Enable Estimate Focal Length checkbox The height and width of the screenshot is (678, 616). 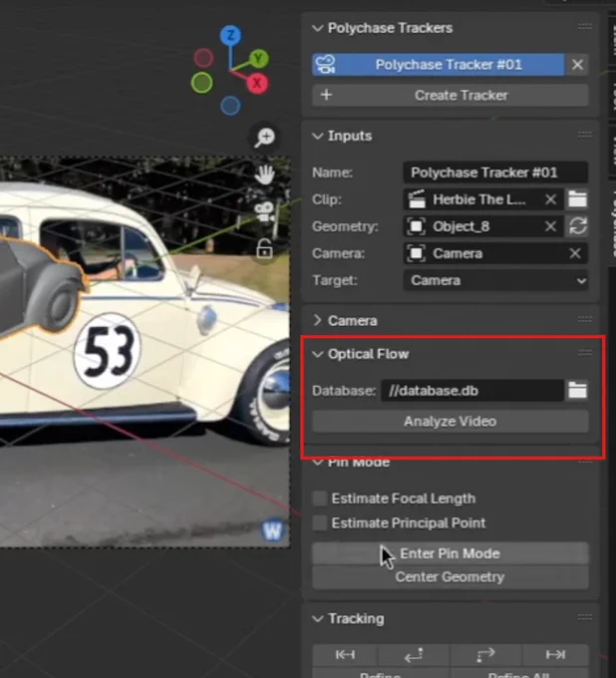click(319, 499)
